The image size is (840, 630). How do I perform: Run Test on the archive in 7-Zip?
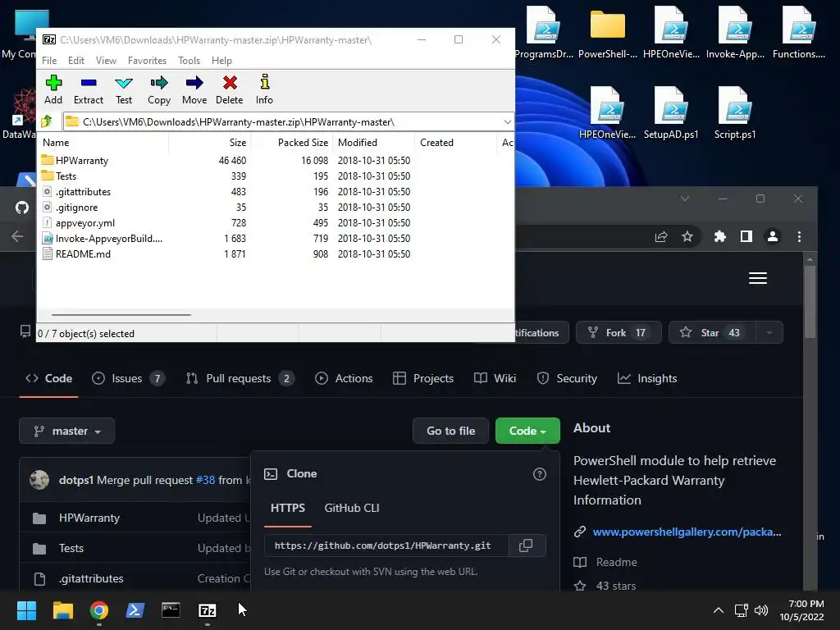pos(124,89)
